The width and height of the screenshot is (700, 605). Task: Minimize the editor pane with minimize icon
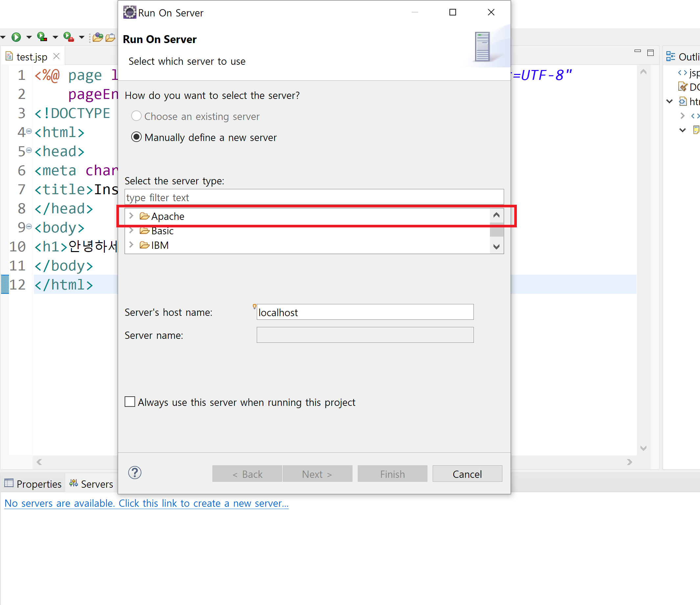click(x=638, y=52)
